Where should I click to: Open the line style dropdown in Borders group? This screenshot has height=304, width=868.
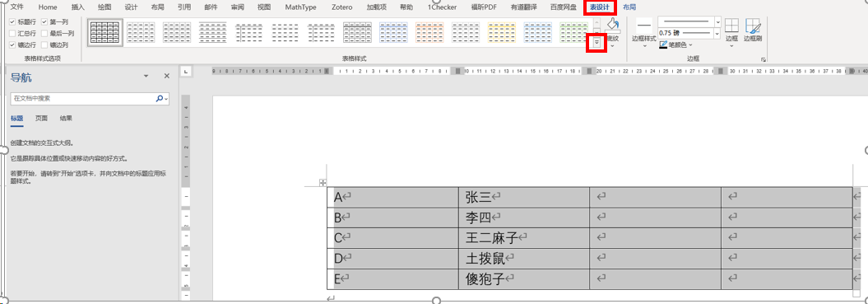(718, 21)
